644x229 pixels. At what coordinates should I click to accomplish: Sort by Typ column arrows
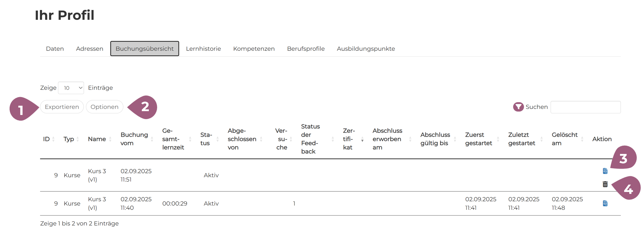click(x=78, y=139)
